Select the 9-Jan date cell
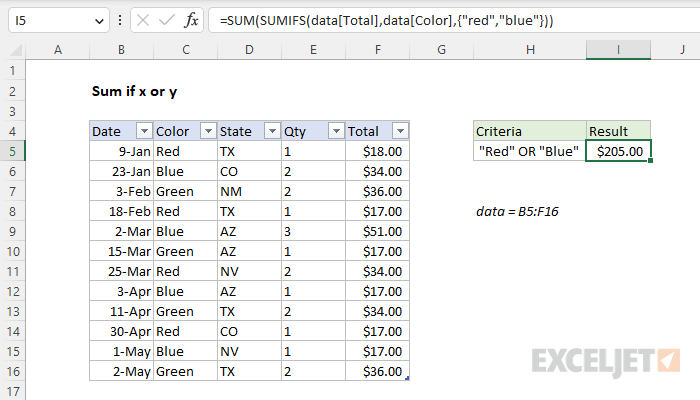The height and width of the screenshot is (400, 700). 121,151
